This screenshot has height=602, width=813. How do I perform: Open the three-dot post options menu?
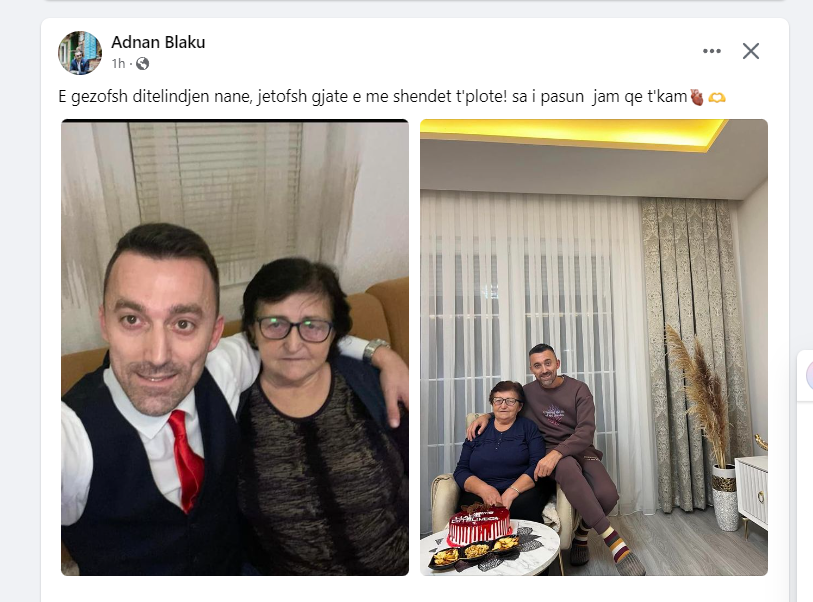pyautogui.click(x=711, y=51)
